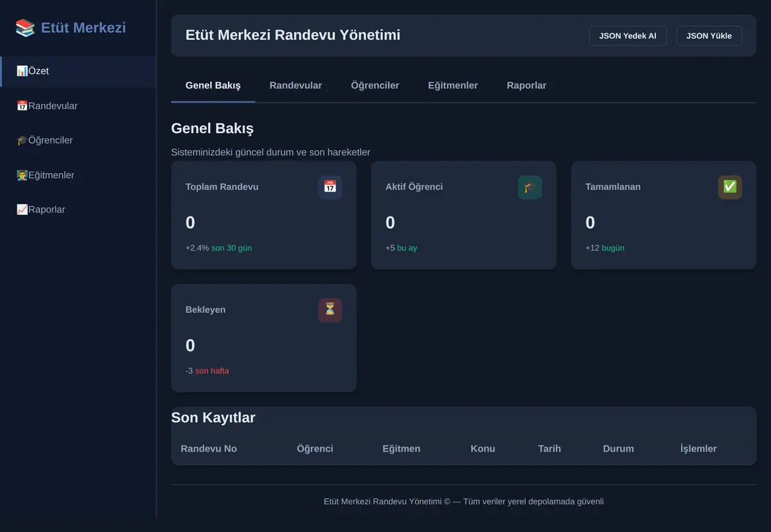Click the İşlemler column header
The width and height of the screenshot is (771, 532).
698,448
